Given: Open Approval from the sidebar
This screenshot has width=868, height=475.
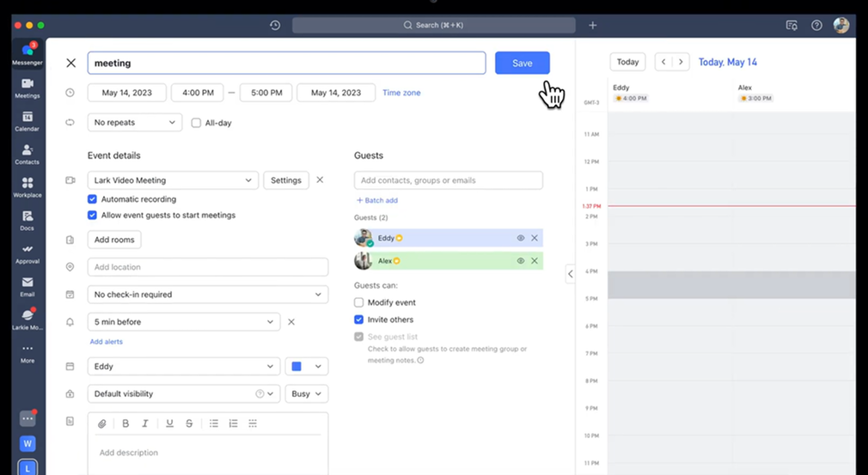Looking at the screenshot, I should click(x=28, y=253).
